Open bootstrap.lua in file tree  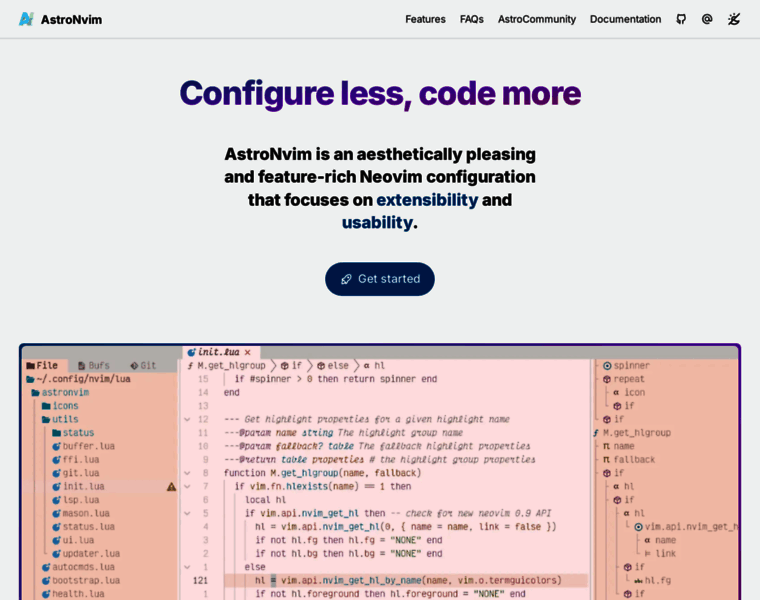(81, 580)
